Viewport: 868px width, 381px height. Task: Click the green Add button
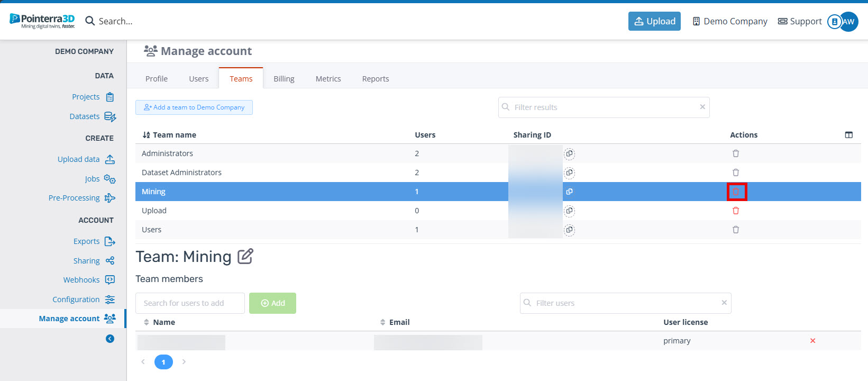click(272, 303)
